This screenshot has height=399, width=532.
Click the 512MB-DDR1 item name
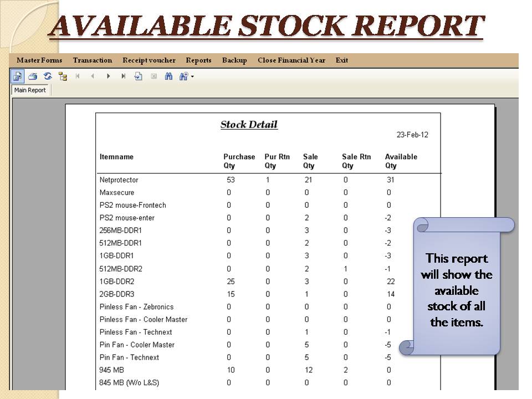(120, 243)
